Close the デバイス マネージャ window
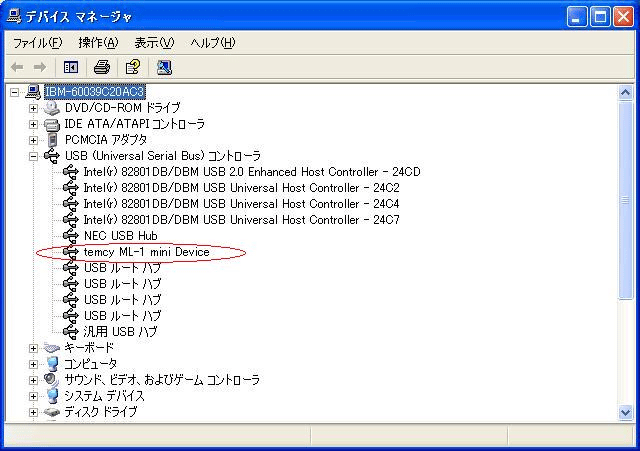This screenshot has width=640, height=451. (624, 17)
